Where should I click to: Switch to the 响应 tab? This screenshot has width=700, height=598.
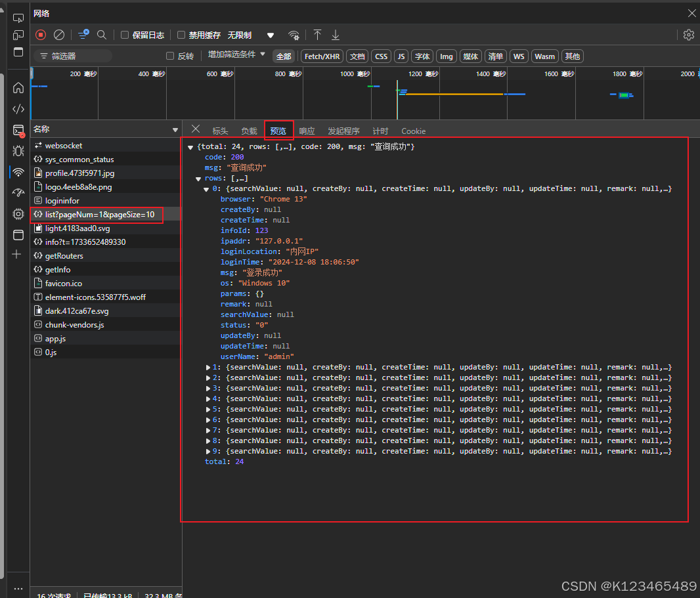[307, 131]
